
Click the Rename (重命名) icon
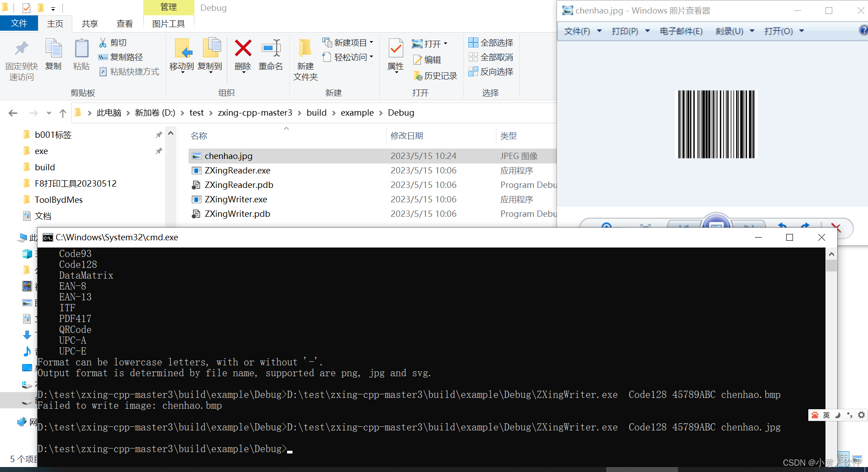tap(271, 48)
